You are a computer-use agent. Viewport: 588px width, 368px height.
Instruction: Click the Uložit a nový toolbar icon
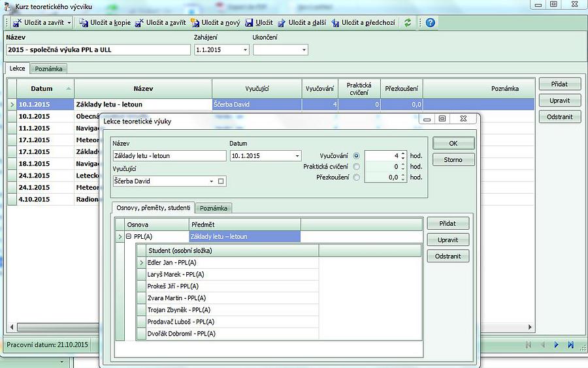coord(195,23)
